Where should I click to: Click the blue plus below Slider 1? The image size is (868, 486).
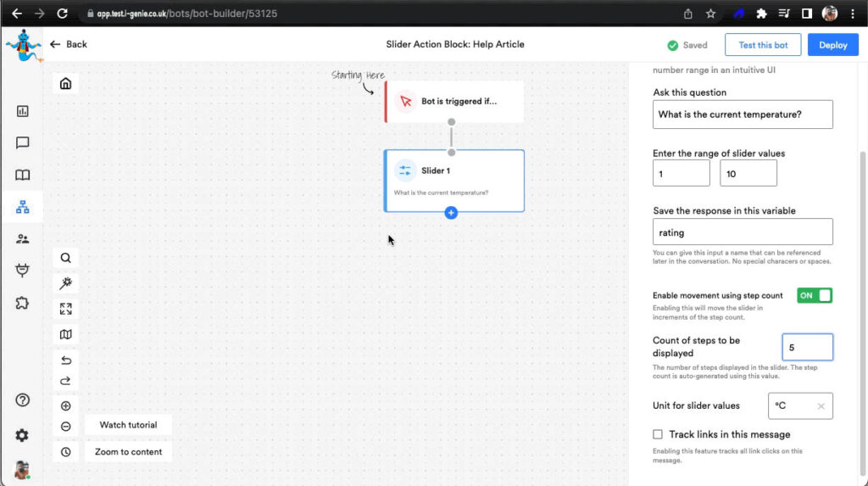coord(451,213)
